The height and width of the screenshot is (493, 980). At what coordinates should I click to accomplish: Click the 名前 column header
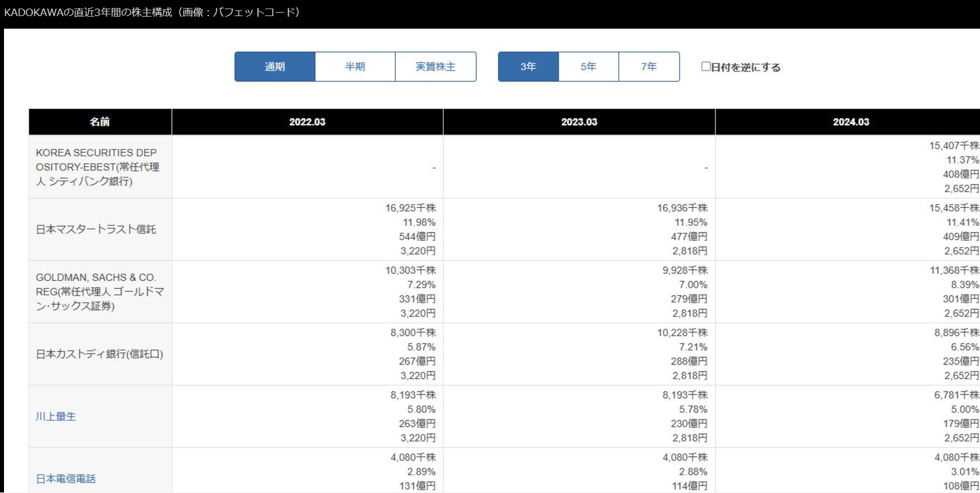(x=100, y=122)
